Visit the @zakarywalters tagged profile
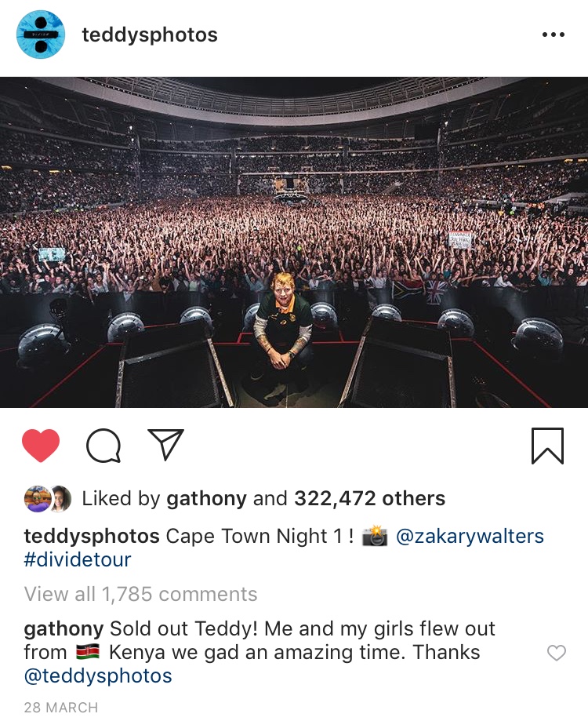The height and width of the screenshot is (721, 588). point(470,537)
